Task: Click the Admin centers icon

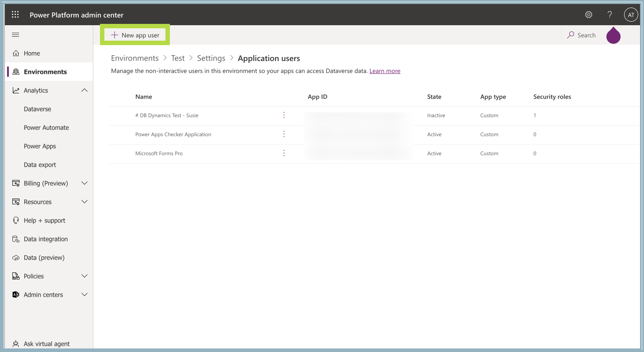Action: tap(16, 295)
